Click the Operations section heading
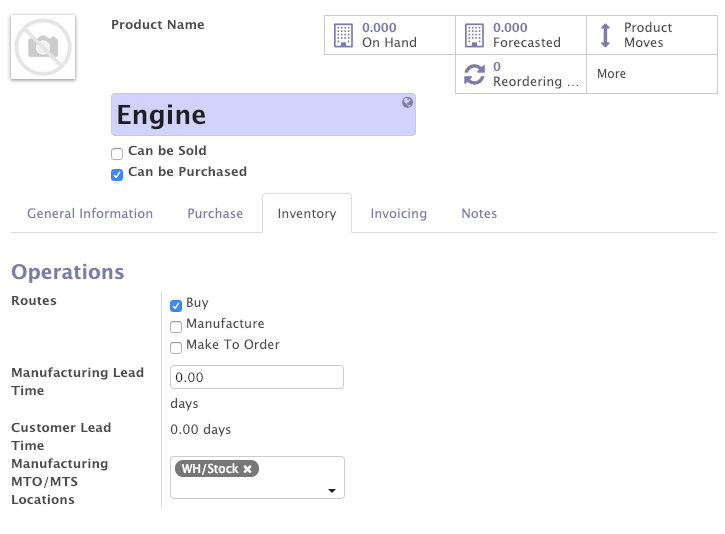Viewport: 725px width, 534px height. [68, 272]
